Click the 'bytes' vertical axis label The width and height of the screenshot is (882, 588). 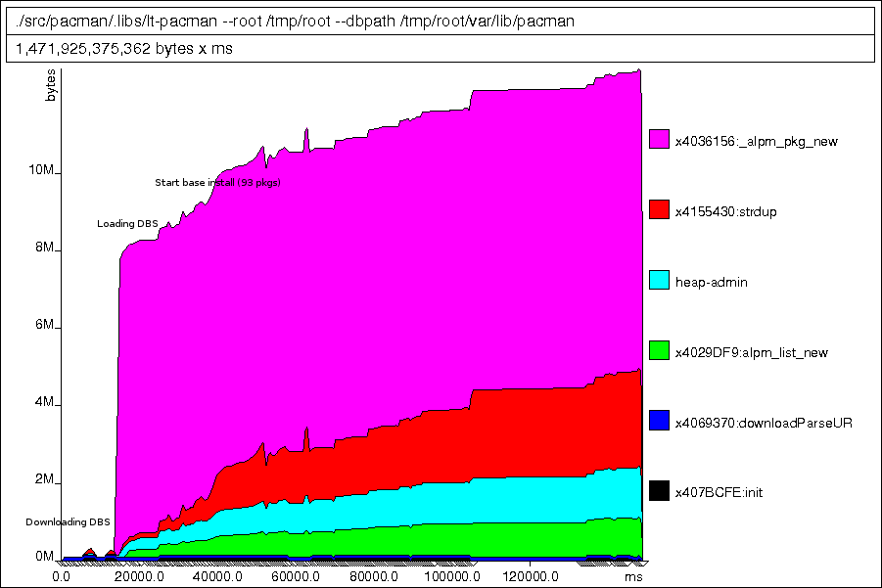51,87
